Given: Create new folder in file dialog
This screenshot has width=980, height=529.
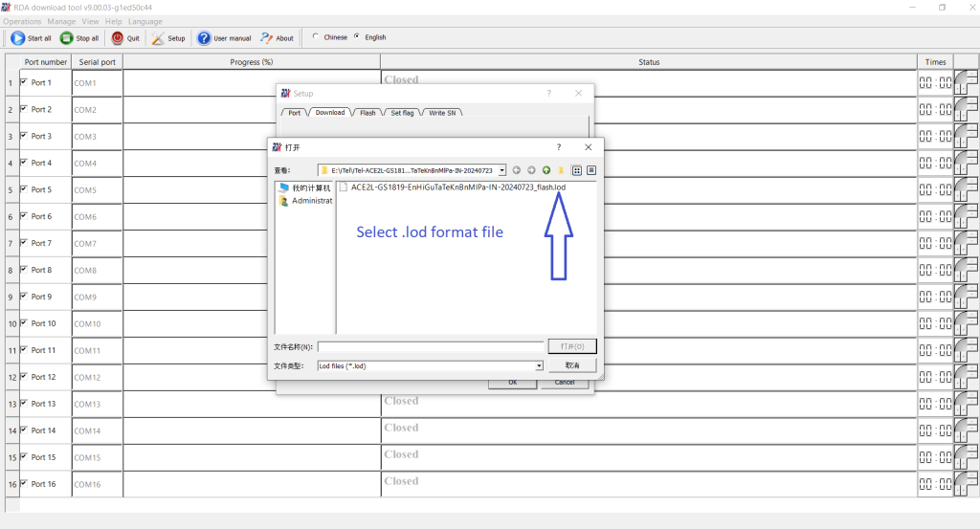Looking at the screenshot, I should coord(562,170).
